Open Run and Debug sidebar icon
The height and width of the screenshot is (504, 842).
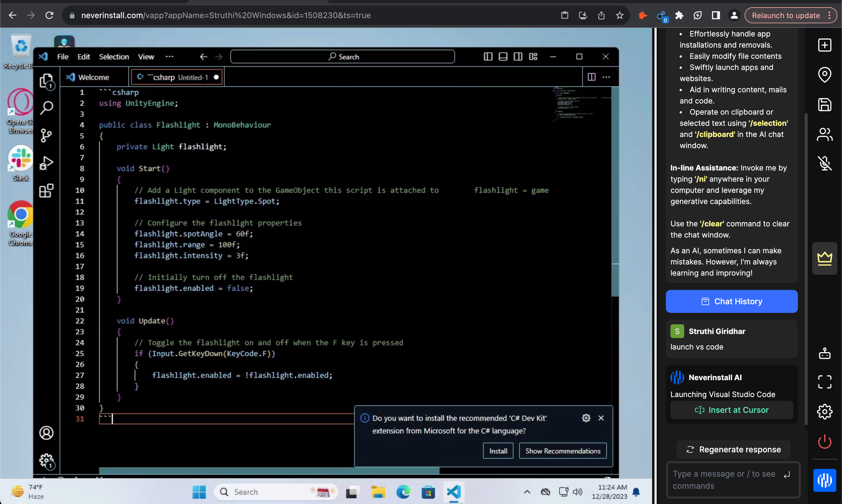(x=46, y=163)
